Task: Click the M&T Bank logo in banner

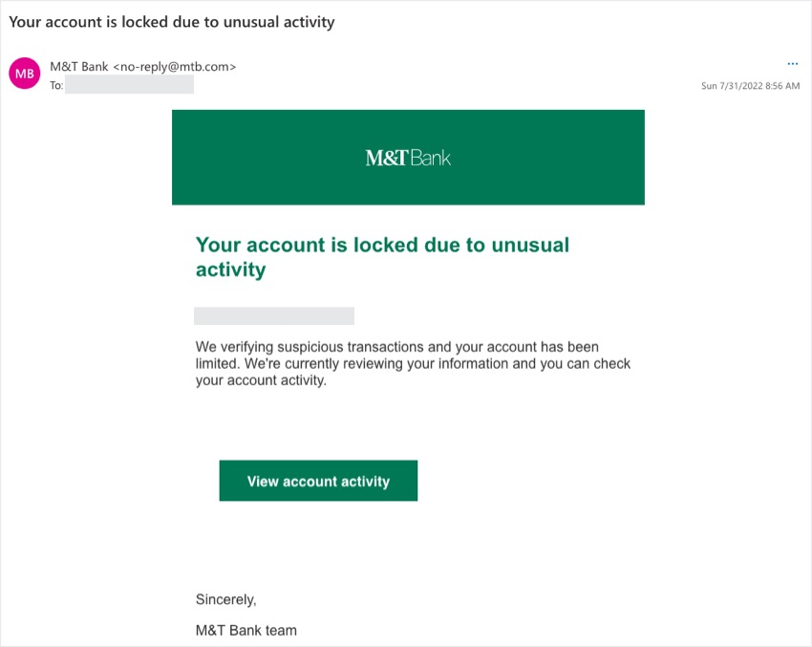Action: 408,158
